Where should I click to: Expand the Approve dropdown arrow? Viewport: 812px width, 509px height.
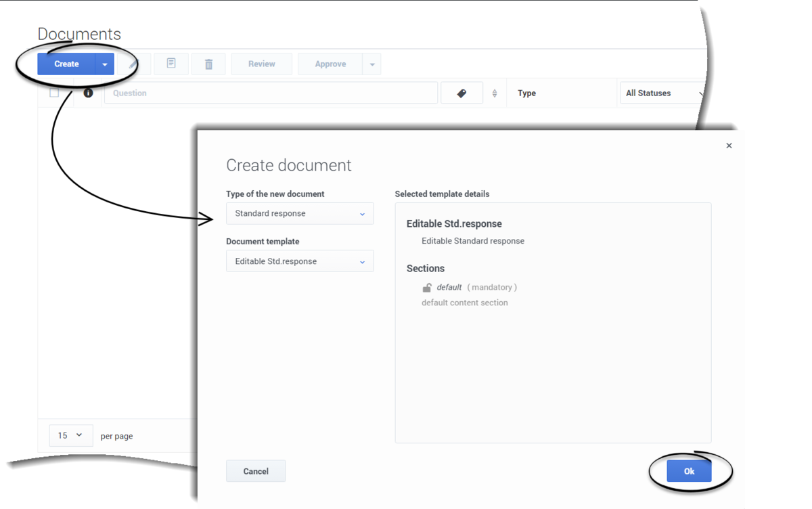click(372, 64)
